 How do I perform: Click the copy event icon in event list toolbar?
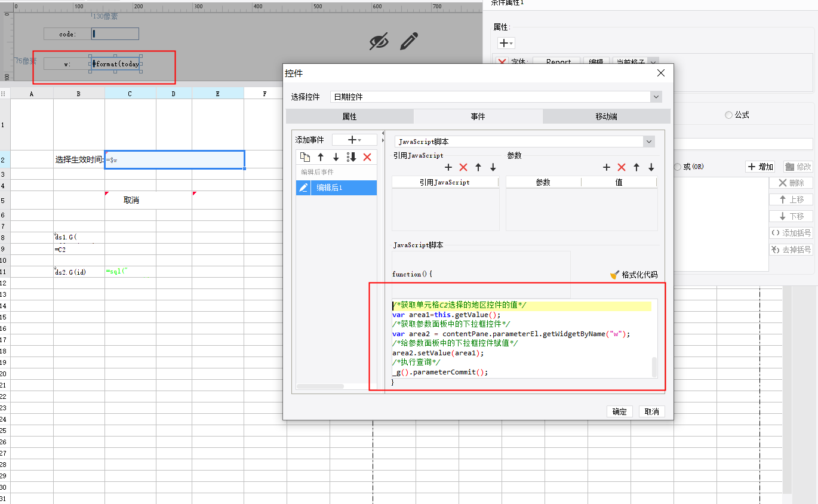tap(305, 157)
